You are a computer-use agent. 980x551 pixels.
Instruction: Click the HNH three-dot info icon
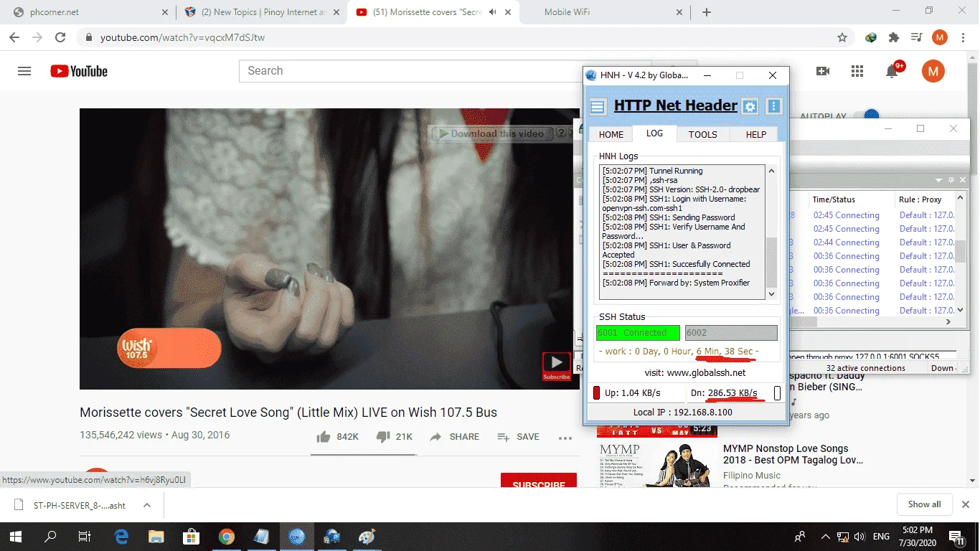pyautogui.click(x=773, y=106)
